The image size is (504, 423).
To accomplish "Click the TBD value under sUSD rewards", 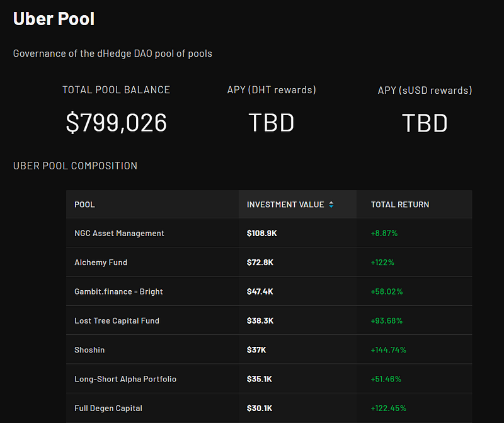I will tap(425, 123).
